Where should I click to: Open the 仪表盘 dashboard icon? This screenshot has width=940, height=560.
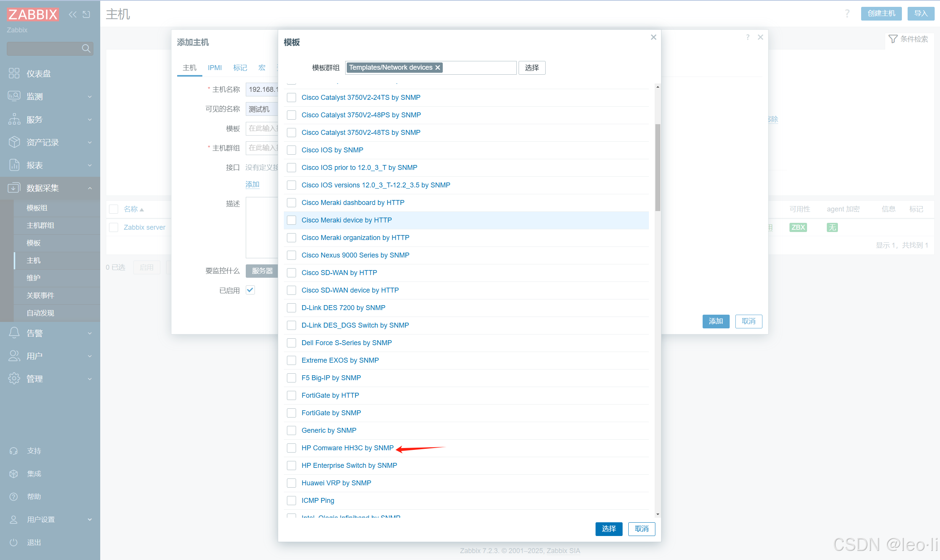click(x=14, y=73)
